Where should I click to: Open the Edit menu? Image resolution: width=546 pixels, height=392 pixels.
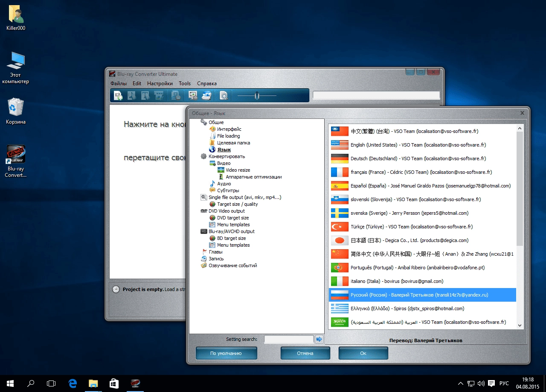[137, 84]
